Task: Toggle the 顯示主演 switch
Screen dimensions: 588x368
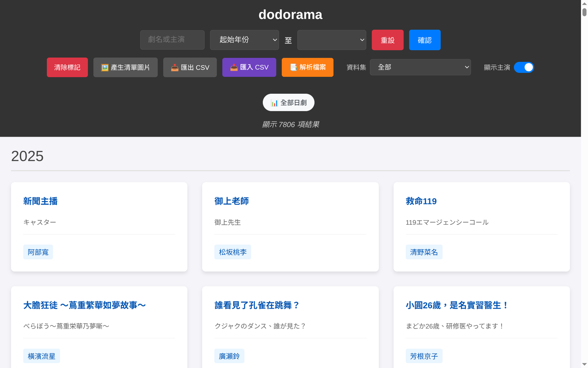Action: point(524,68)
